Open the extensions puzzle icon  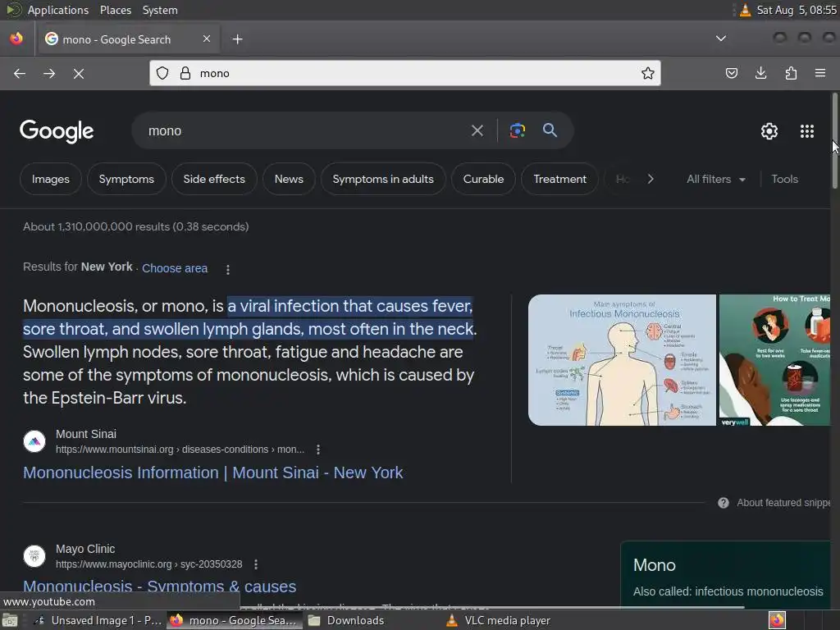point(791,73)
